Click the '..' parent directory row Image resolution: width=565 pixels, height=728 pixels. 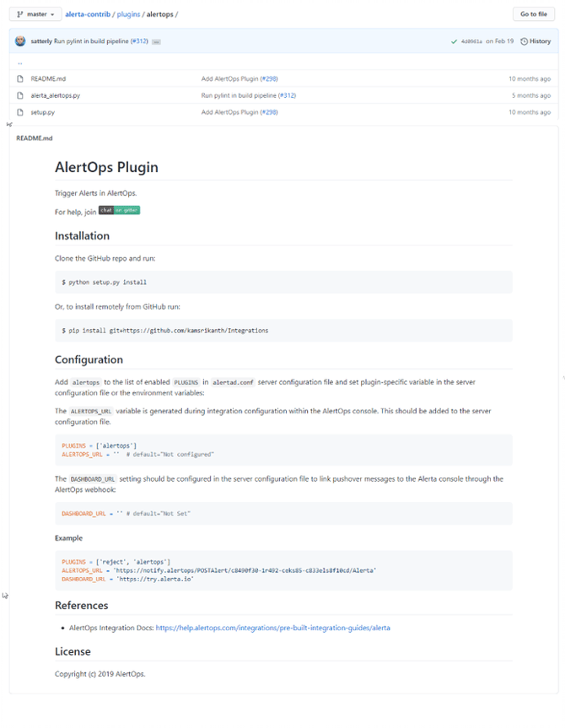tap(19, 62)
